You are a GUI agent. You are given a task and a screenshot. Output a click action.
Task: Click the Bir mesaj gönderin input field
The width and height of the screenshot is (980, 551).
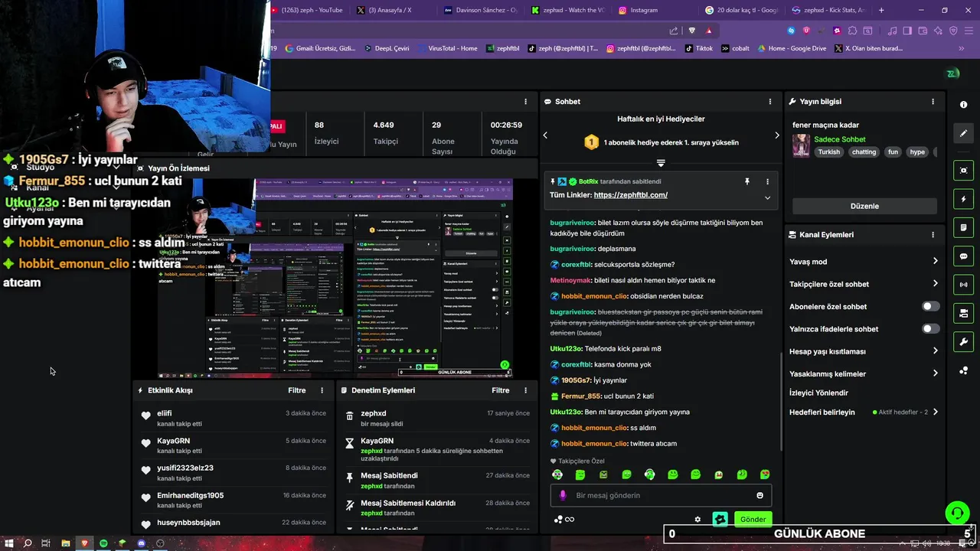coord(661,495)
